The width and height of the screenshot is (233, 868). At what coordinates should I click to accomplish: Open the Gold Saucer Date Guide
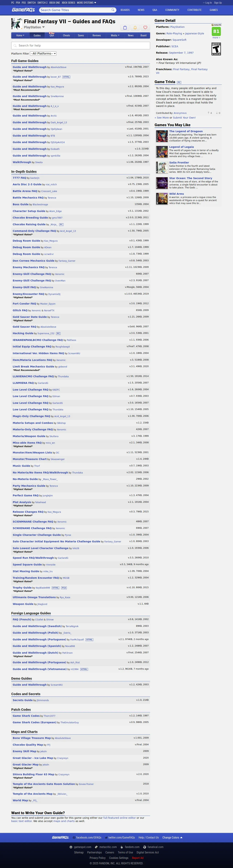click(30, 317)
